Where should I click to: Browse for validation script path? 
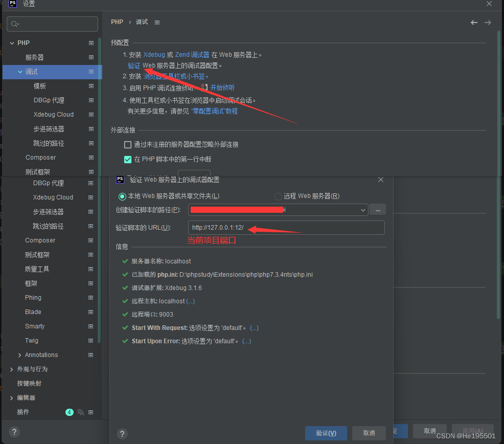click(378, 210)
